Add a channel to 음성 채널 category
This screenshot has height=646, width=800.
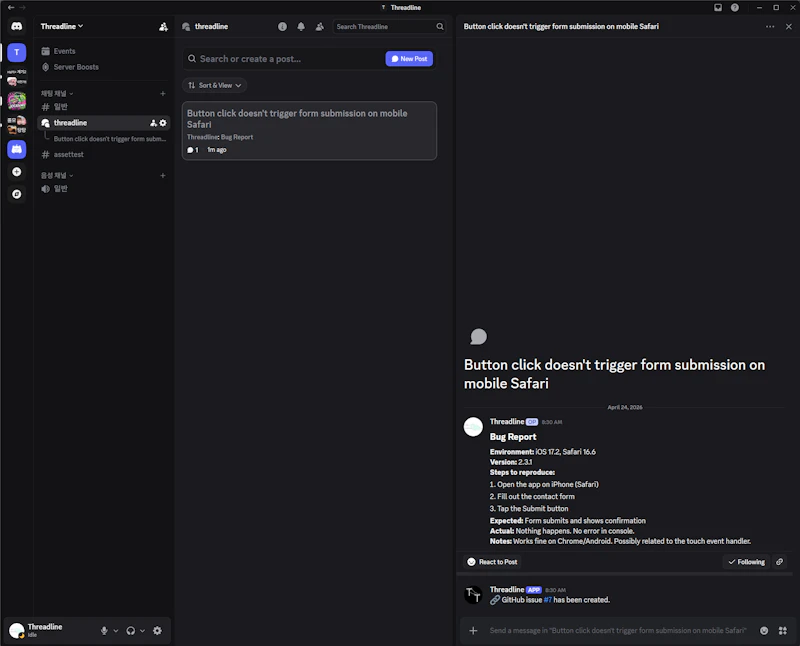click(163, 175)
